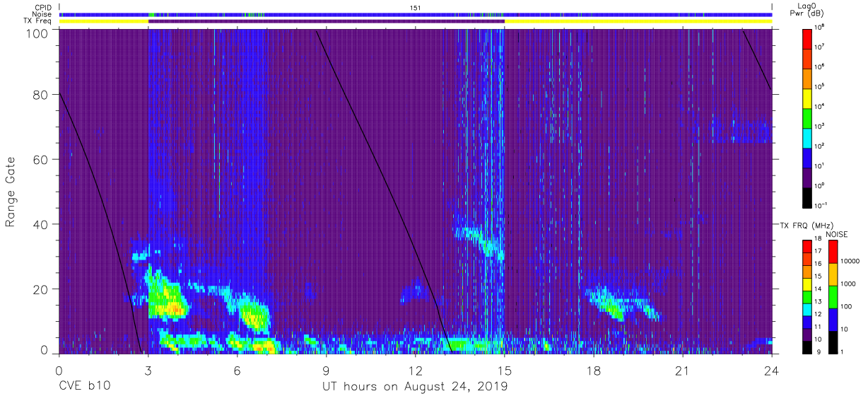Click the '40' tick on the Range Gate axis
This screenshot has height=401, width=868.
40,224
